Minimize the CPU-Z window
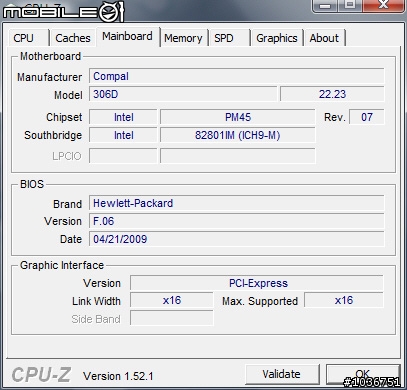407x390 pixels. click(x=326, y=5)
